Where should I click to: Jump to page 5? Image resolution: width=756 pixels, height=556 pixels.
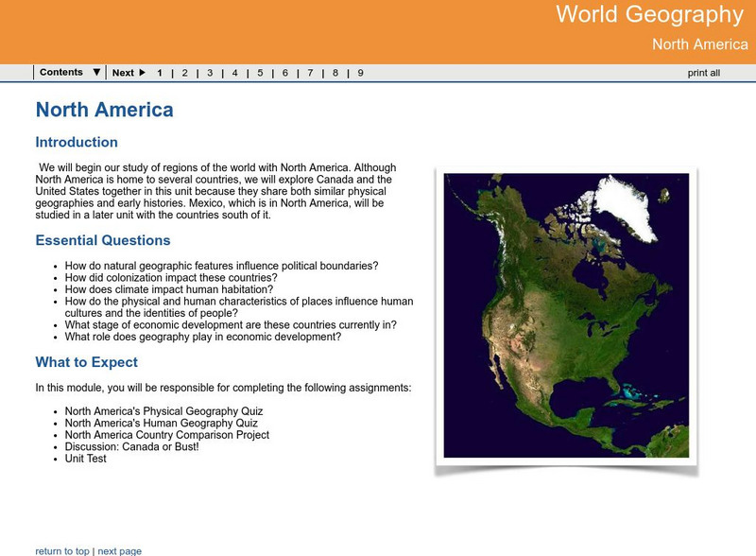260,73
